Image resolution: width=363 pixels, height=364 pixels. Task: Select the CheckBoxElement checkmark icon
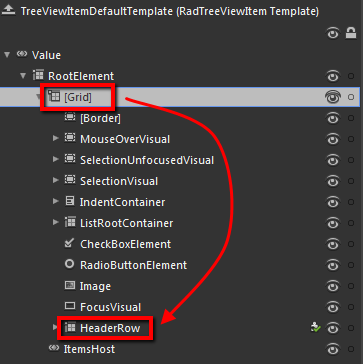[69, 244]
